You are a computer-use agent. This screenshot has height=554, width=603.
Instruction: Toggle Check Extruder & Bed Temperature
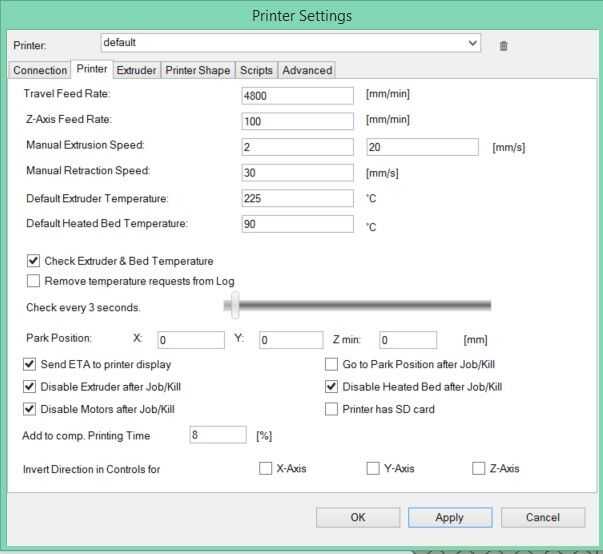33,261
